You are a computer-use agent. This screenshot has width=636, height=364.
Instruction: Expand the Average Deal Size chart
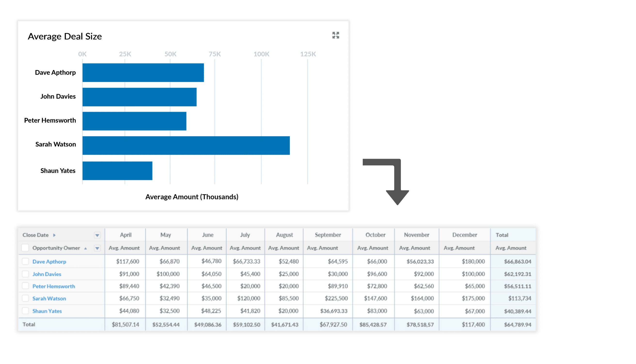point(335,35)
